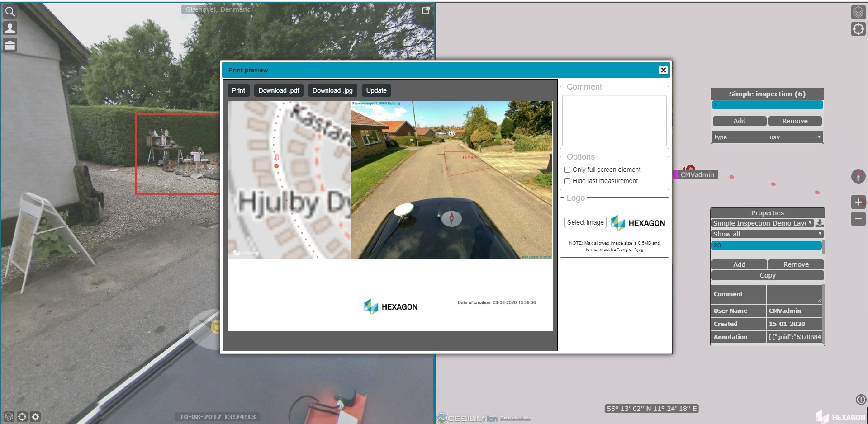
Task: Open the briefcase tools icon
Action: (x=10, y=45)
